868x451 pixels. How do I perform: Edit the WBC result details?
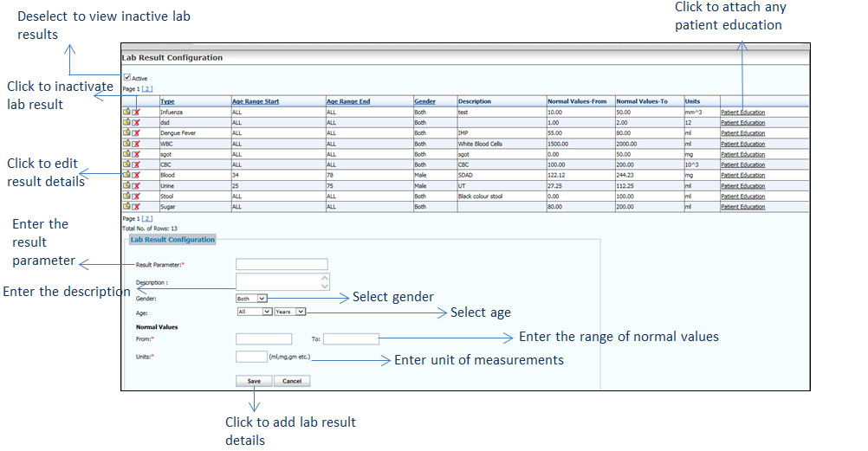126,144
